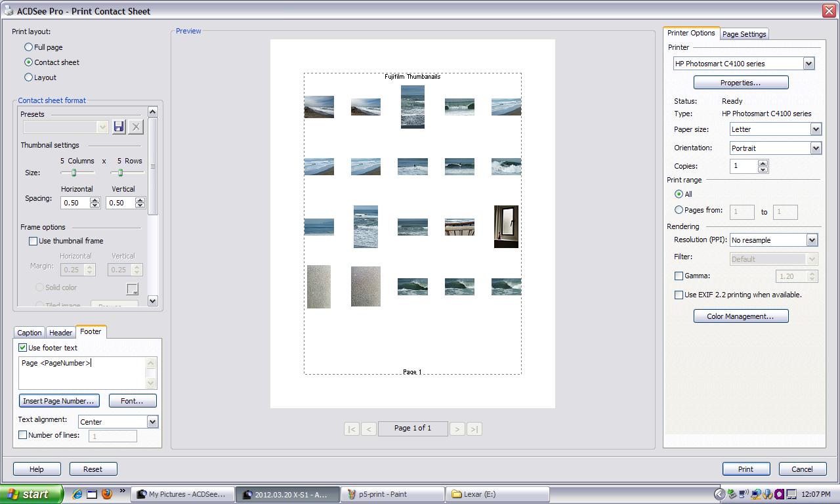Open Internet Explorer from quick launch

77,494
